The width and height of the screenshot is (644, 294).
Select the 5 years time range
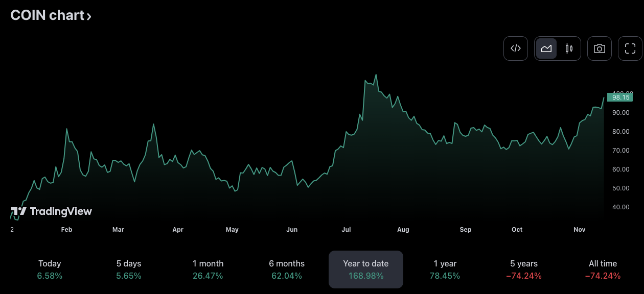point(524,269)
